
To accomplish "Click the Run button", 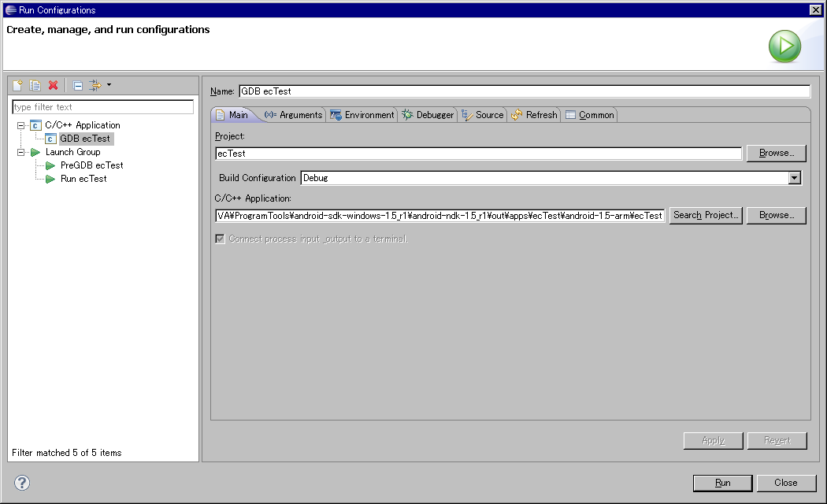I will click(x=722, y=483).
